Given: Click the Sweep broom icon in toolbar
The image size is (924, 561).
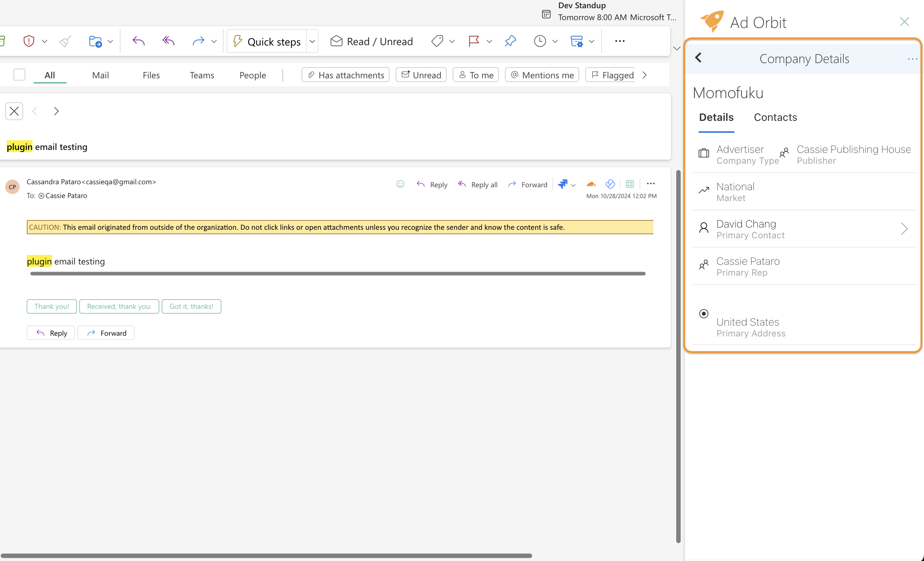Looking at the screenshot, I should [x=65, y=41].
